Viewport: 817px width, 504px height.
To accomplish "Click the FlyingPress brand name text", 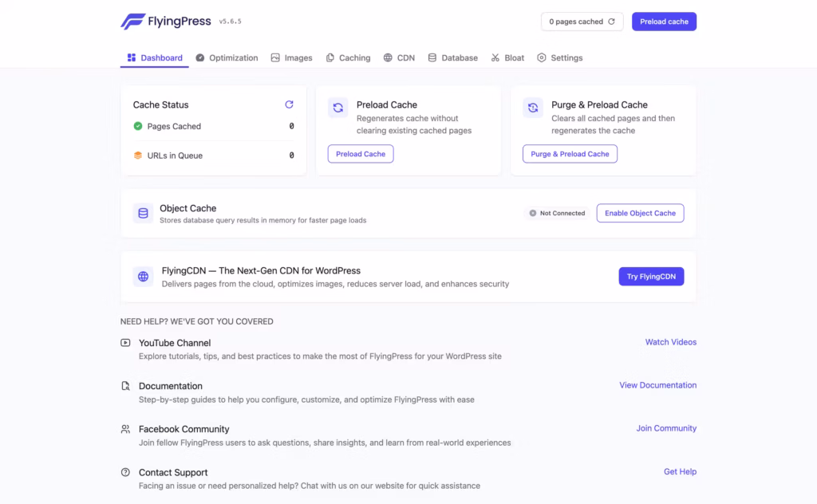I will tap(180, 22).
